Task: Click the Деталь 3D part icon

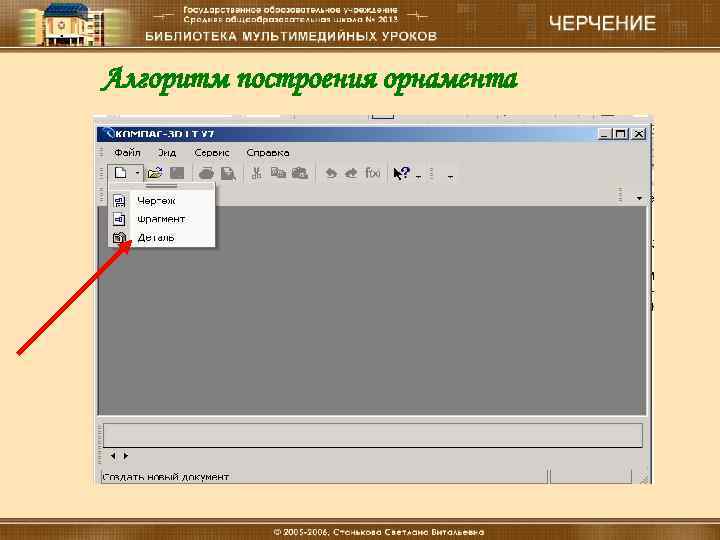Action: (119, 237)
